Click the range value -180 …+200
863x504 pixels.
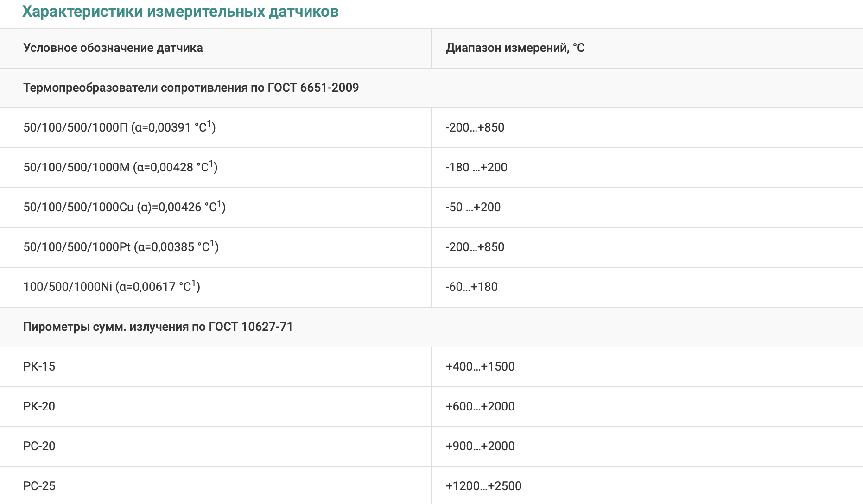476,167
